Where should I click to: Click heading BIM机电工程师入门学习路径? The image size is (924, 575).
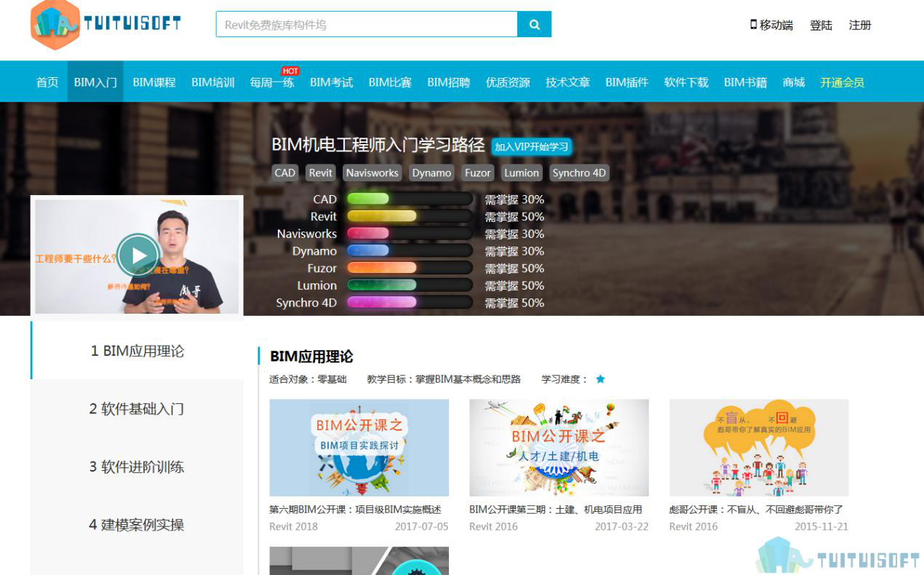[378, 145]
